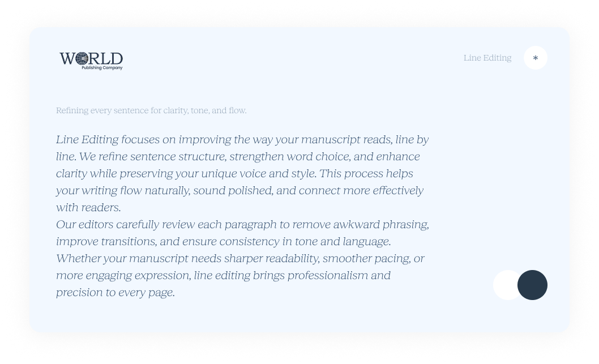This screenshot has height=364, width=599.
Task: Click the World Publishing Company logo
Action: coord(91,61)
